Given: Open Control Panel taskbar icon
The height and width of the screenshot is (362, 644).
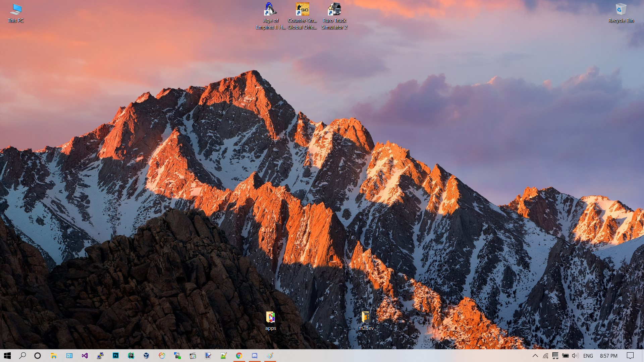Looking at the screenshot, I should (x=69, y=356).
